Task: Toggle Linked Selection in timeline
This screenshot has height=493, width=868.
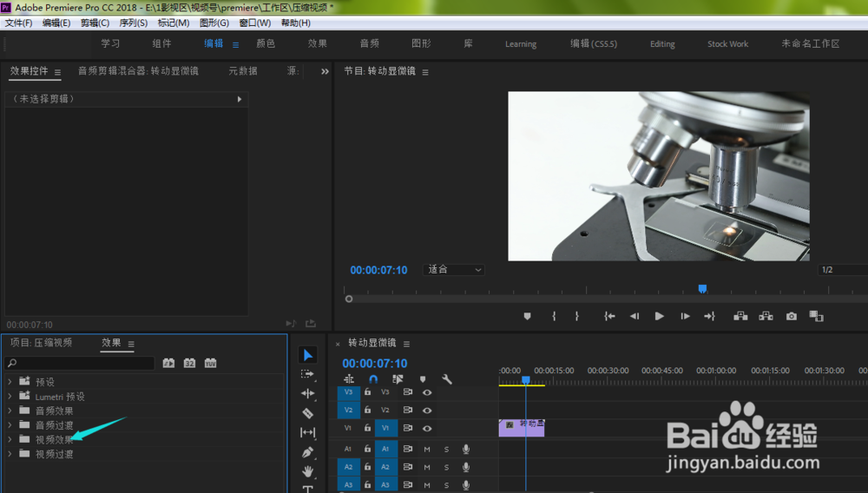Action: point(398,379)
